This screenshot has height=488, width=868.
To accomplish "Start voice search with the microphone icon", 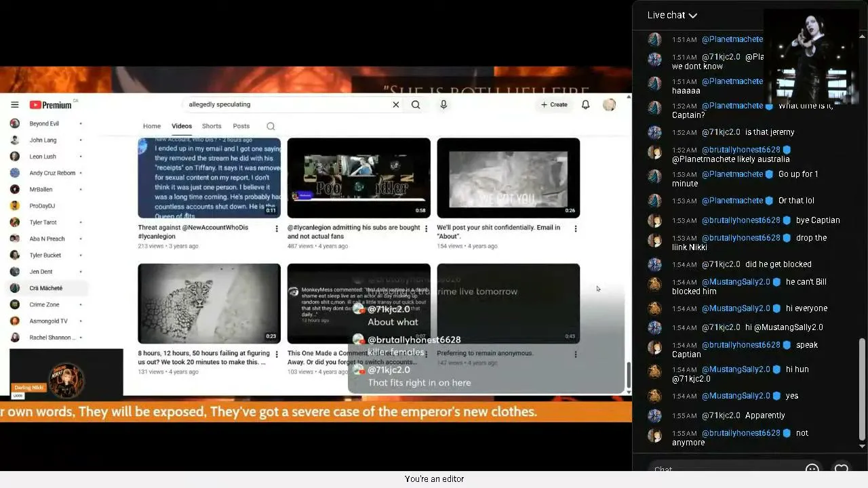I will pos(443,104).
